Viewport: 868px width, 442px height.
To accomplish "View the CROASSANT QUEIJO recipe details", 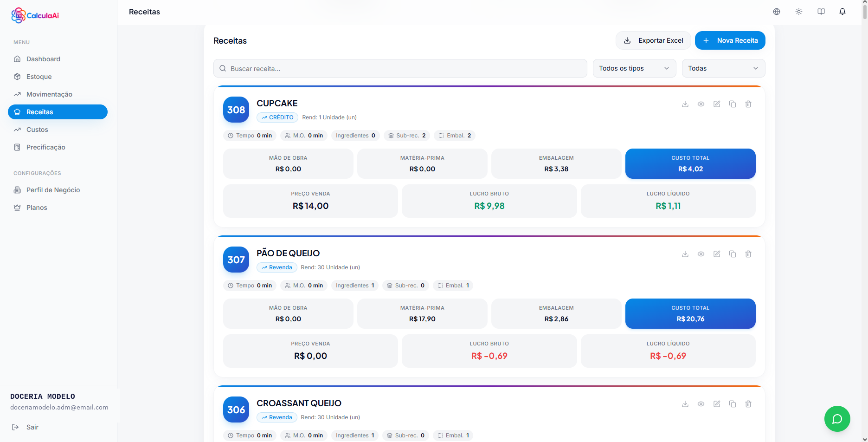I will coord(701,404).
